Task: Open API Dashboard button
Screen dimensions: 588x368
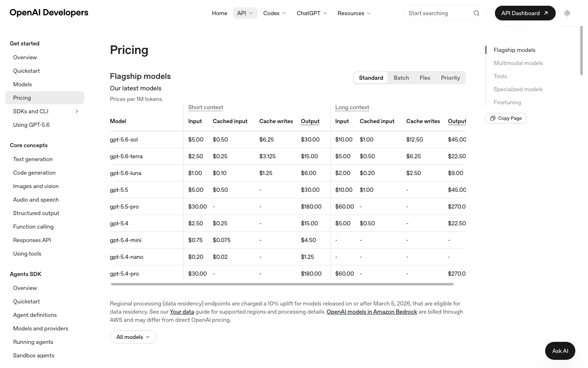Action: [x=525, y=13]
